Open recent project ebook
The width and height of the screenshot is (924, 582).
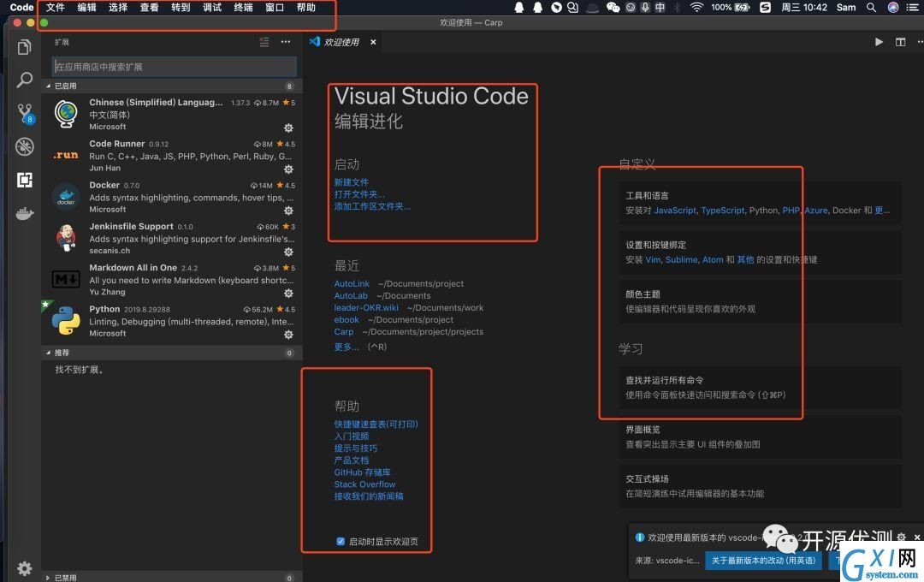point(346,319)
